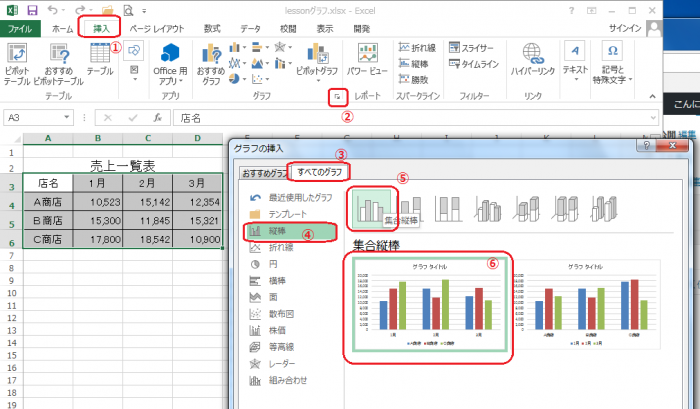Image resolution: width=700 pixels, height=409 pixels.
Task: Save the workbook with the floppy icon
Action: [32, 10]
